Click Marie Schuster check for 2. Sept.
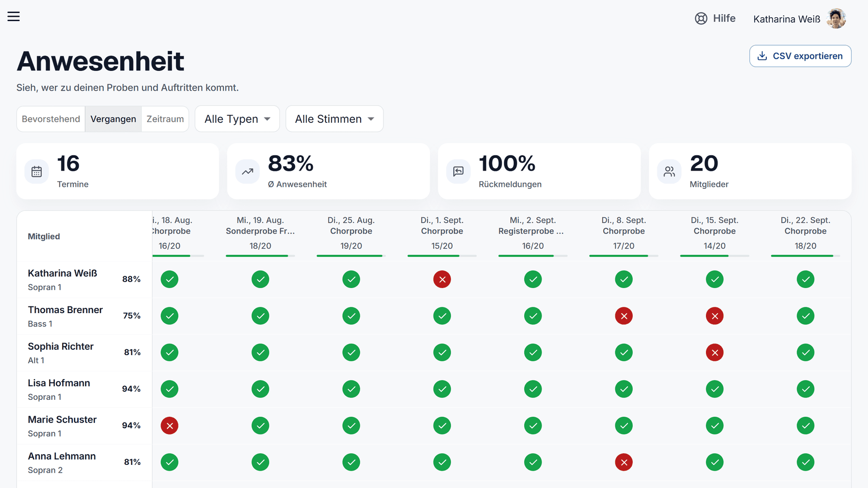Image resolution: width=868 pixels, height=488 pixels. click(533, 426)
